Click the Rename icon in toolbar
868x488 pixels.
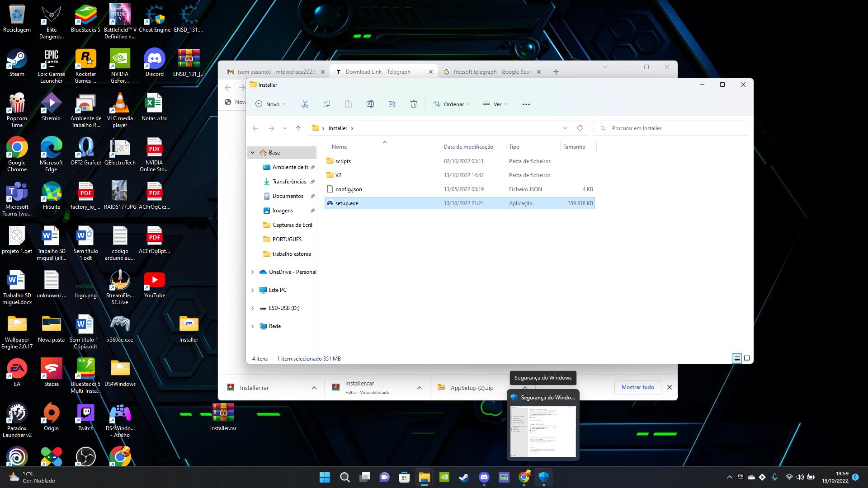click(370, 104)
